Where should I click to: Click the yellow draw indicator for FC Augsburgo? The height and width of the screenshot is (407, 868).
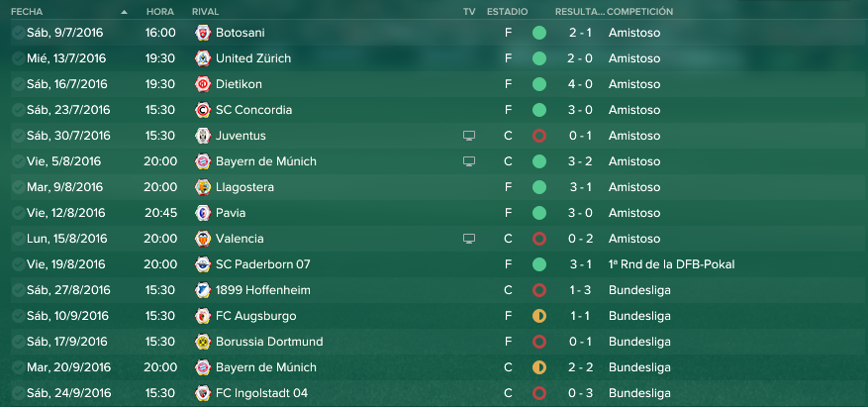click(x=539, y=316)
